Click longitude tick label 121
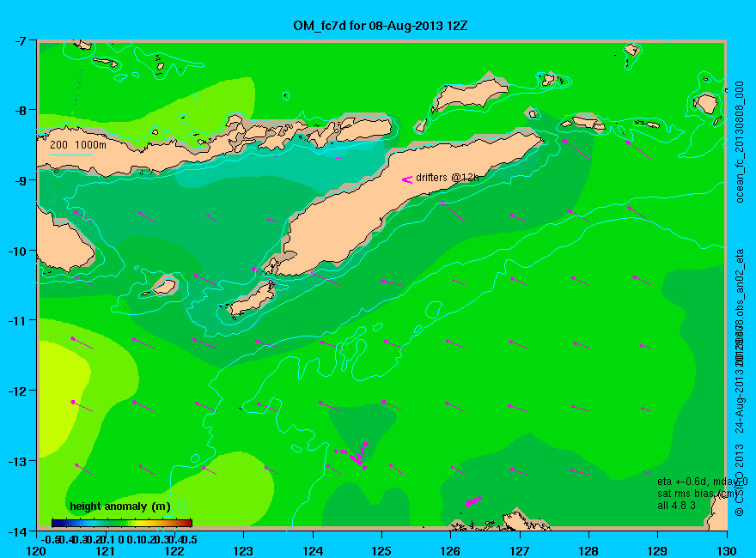 (106, 551)
